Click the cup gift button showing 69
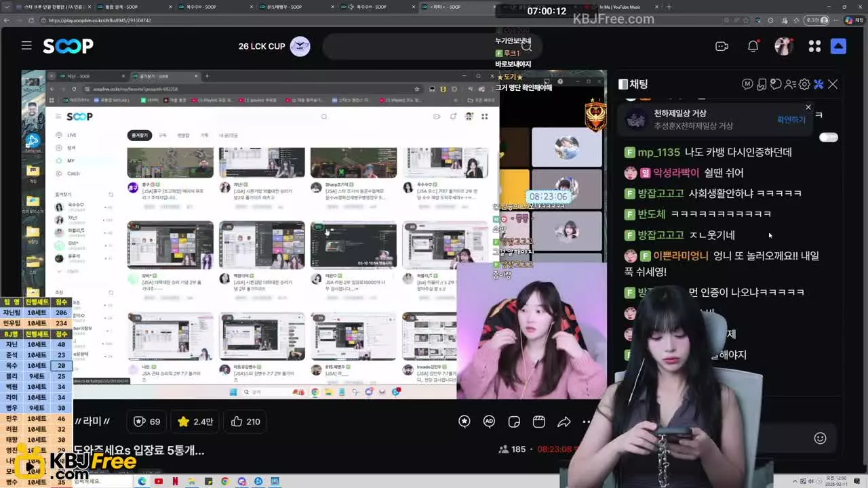The image size is (868, 488). [x=147, y=422]
